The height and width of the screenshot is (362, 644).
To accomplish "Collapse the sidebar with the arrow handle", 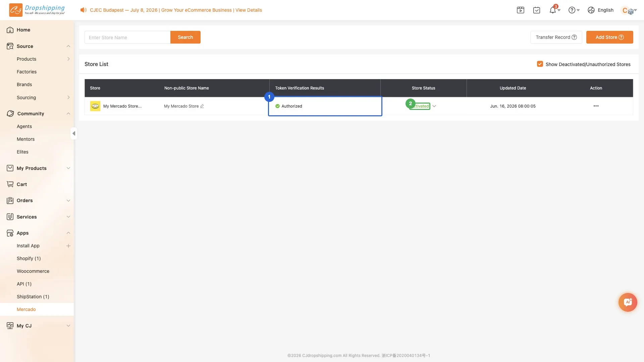I will (74, 133).
